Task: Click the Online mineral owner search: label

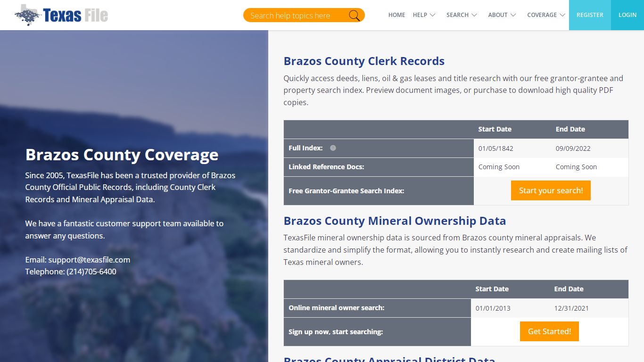Action: coord(336,308)
